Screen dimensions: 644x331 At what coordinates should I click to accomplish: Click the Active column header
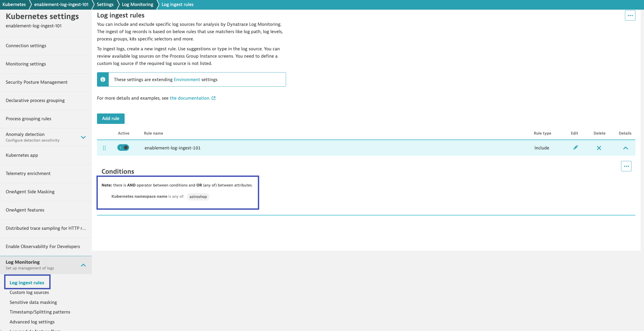coord(124,133)
